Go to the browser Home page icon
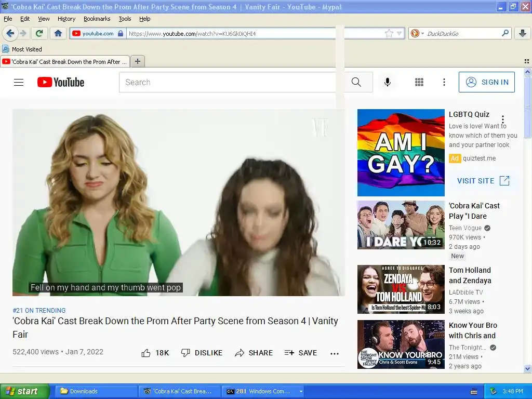This screenshot has height=399, width=532. [58, 33]
